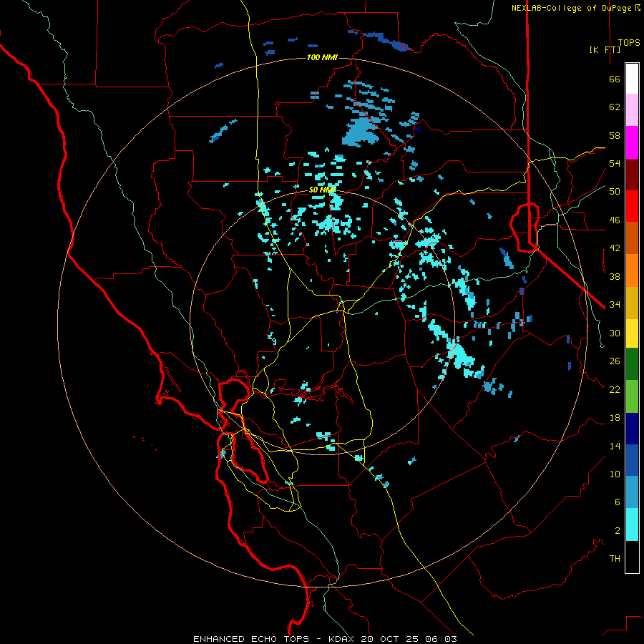Click the legend value '10'
The height and width of the screenshot is (644, 644).
tap(615, 474)
